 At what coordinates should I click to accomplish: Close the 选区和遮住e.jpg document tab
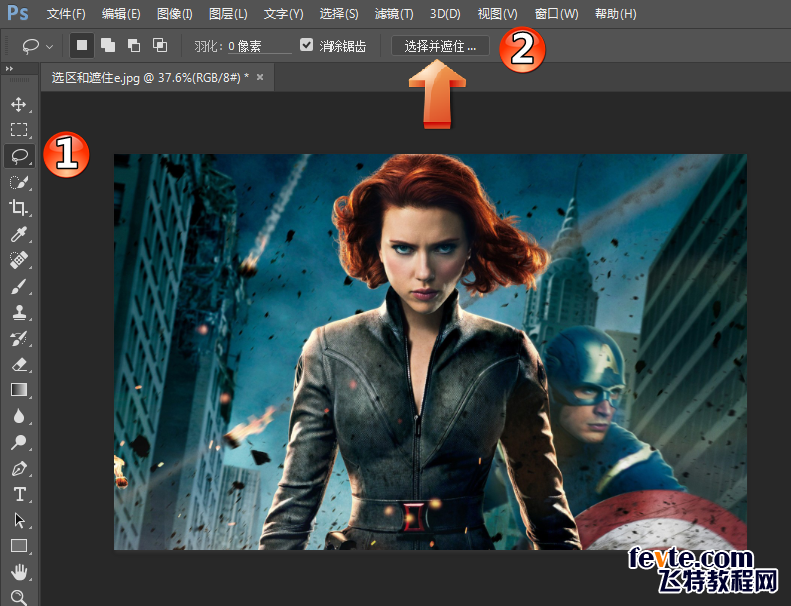pyautogui.click(x=260, y=77)
